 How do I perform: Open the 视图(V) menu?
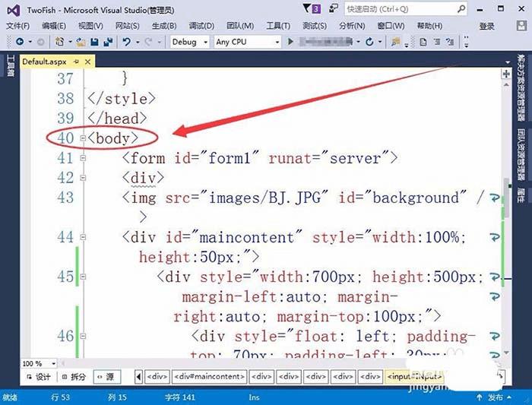tap(90, 26)
